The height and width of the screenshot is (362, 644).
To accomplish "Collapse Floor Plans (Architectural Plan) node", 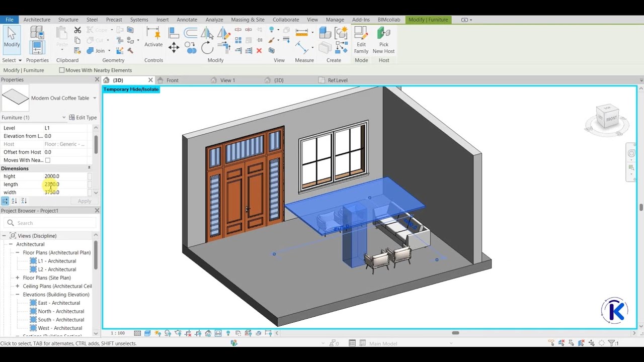I will (x=18, y=253).
